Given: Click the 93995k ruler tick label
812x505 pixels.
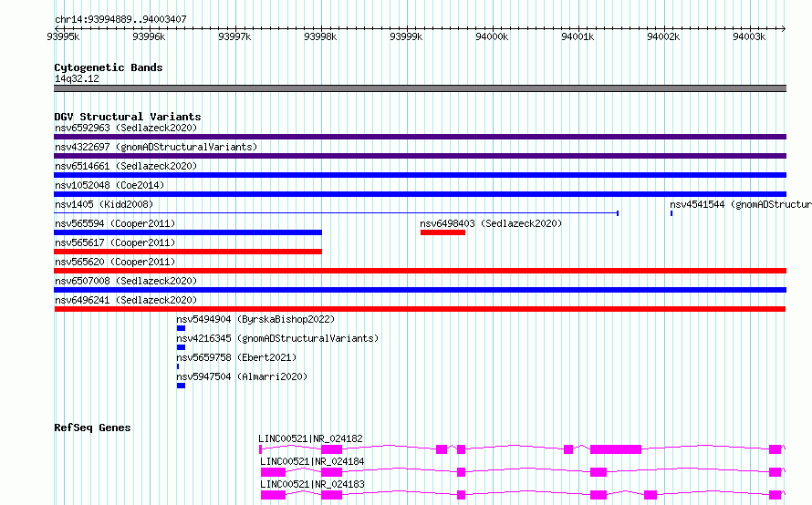Looking at the screenshot, I should [63, 36].
